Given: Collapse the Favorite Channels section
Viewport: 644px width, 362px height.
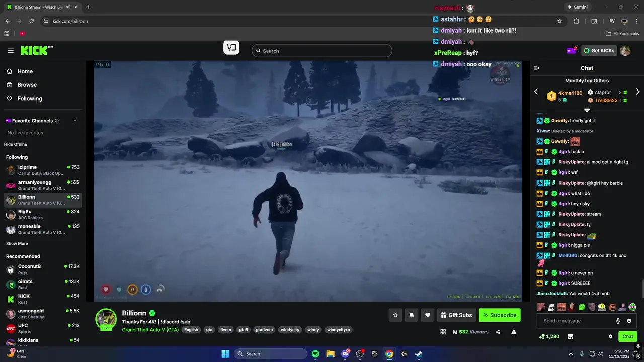Looking at the screenshot, I should pyautogui.click(x=75, y=121).
